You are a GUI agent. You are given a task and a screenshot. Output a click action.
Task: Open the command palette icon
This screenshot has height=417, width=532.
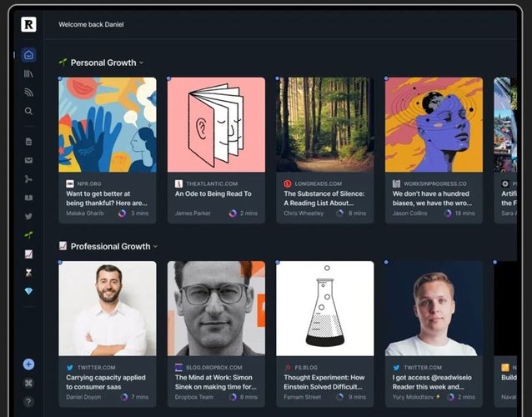tap(29, 383)
